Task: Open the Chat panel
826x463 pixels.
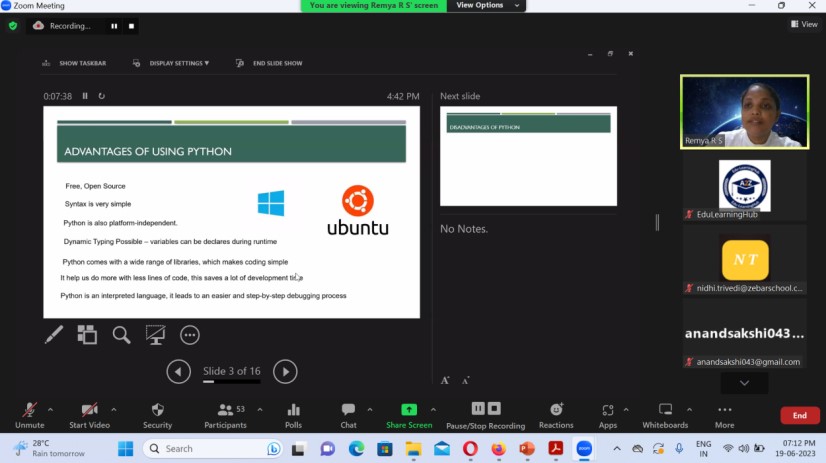Action: point(348,414)
